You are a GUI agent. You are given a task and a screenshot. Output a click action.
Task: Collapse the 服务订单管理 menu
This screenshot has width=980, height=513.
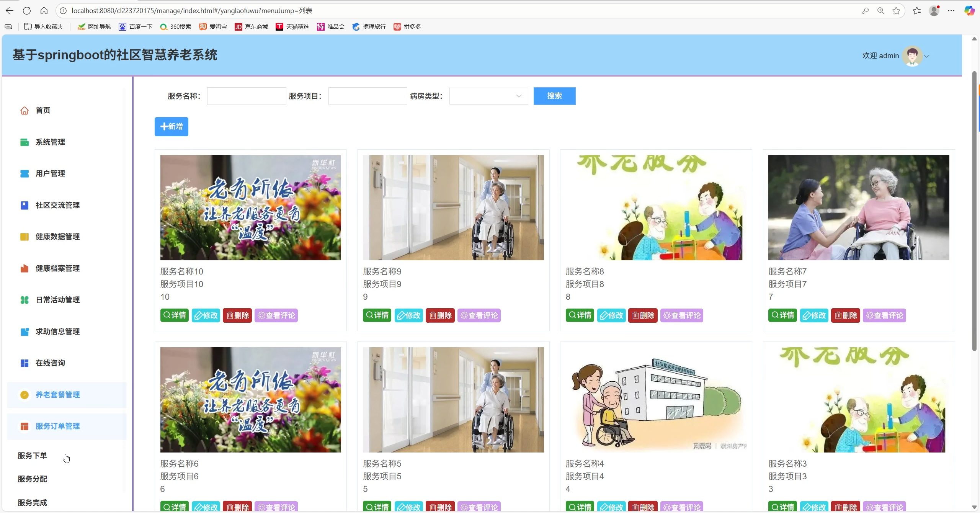57,426
